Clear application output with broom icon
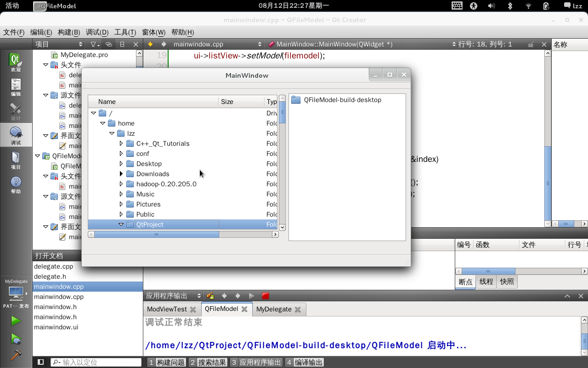This screenshot has height=368, width=588. coord(210,296)
